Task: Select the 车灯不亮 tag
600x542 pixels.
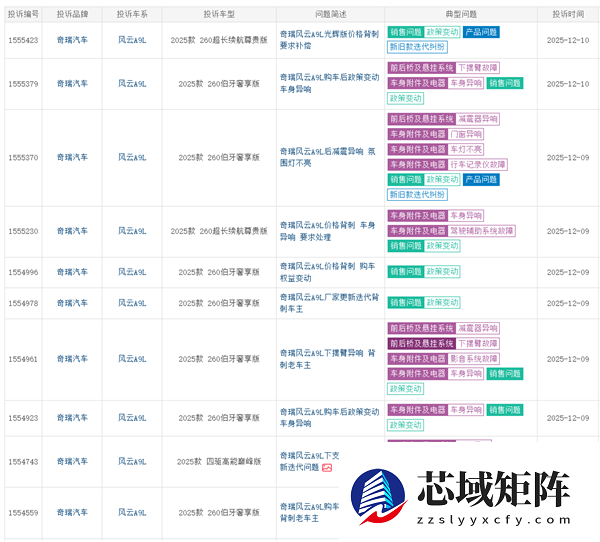Action: [x=466, y=149]
